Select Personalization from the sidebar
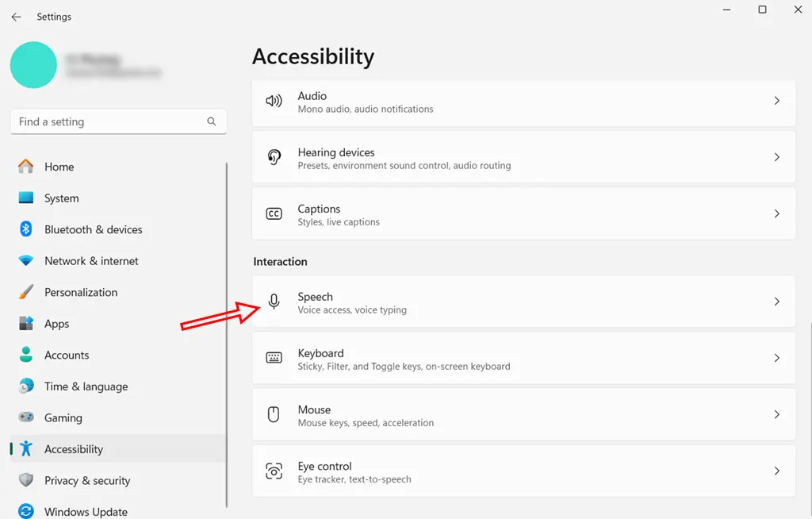The width and height of the screenshot is (812, 519). pyautogui.click(x=80, y=292)
